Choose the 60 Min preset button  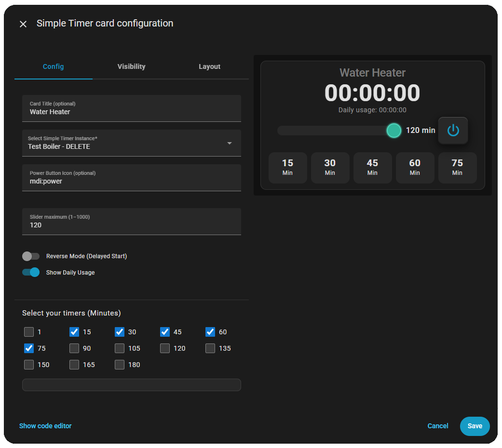click(x=415, y=168)
